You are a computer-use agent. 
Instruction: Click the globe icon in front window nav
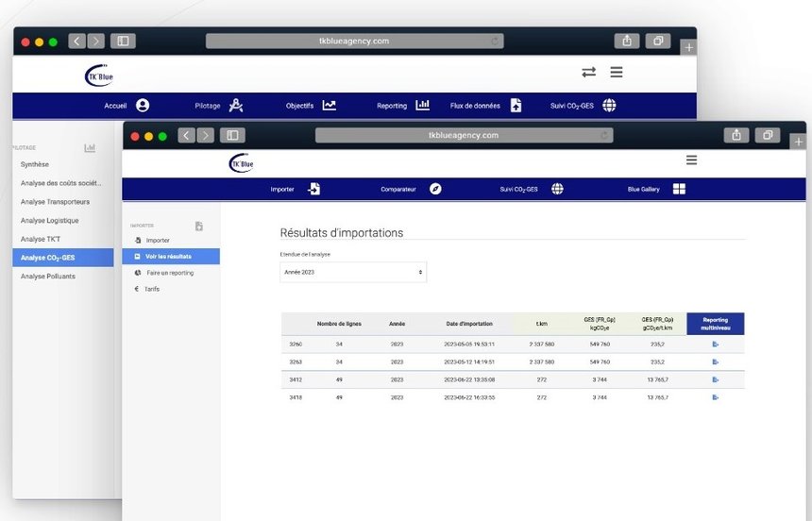coord(557,189)
